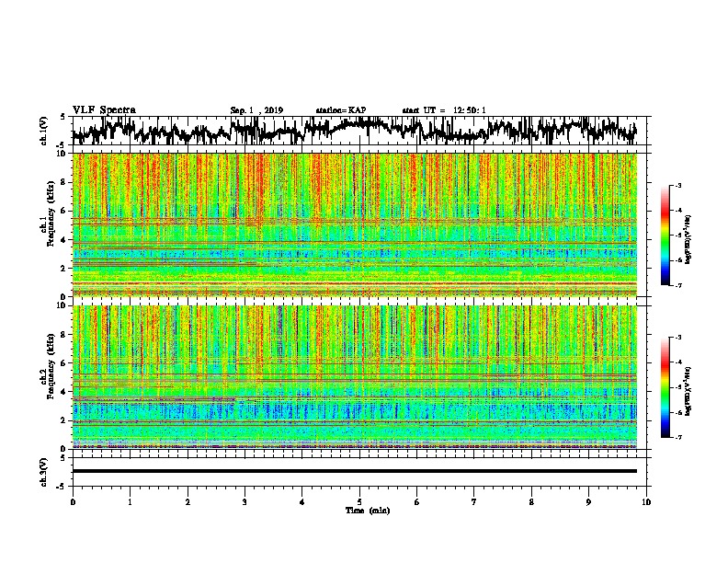Click the ch.1 color scale bar
This screenshot has height=563, width=728.
point(665,236)
